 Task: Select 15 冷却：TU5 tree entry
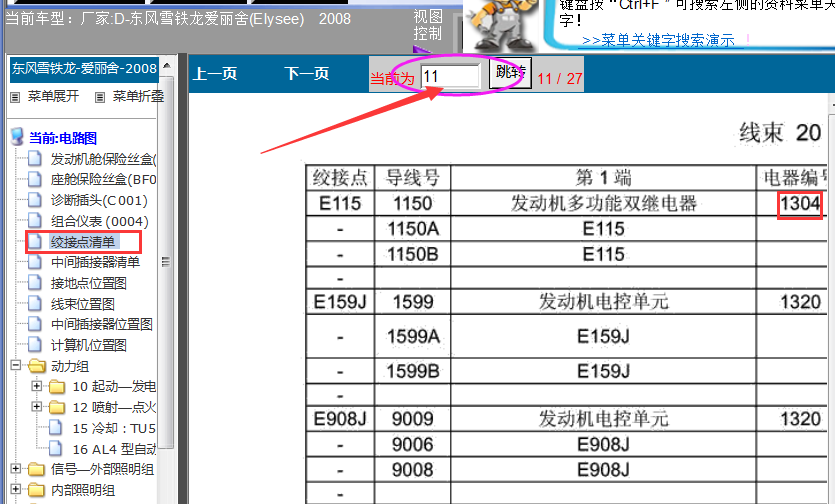[114, 428]
